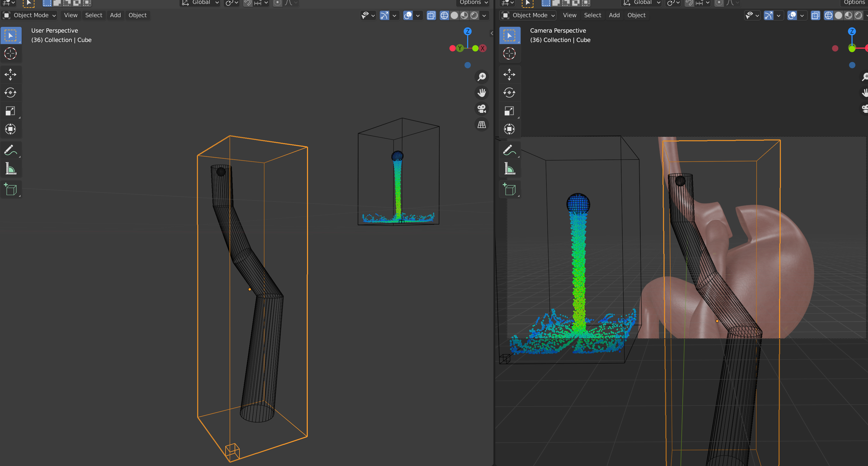Screen dimensions: 868x466
Task: Open View menu in left viewport
Action: (x=71, y=15)
